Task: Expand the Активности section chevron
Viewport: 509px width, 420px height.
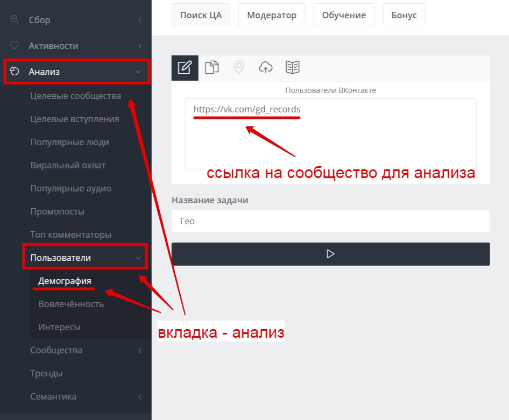Action: point(140,46)
